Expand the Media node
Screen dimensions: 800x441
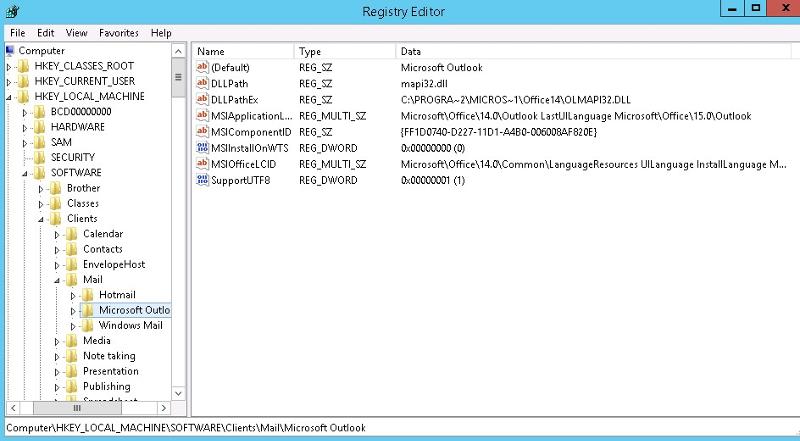point(57,341)
